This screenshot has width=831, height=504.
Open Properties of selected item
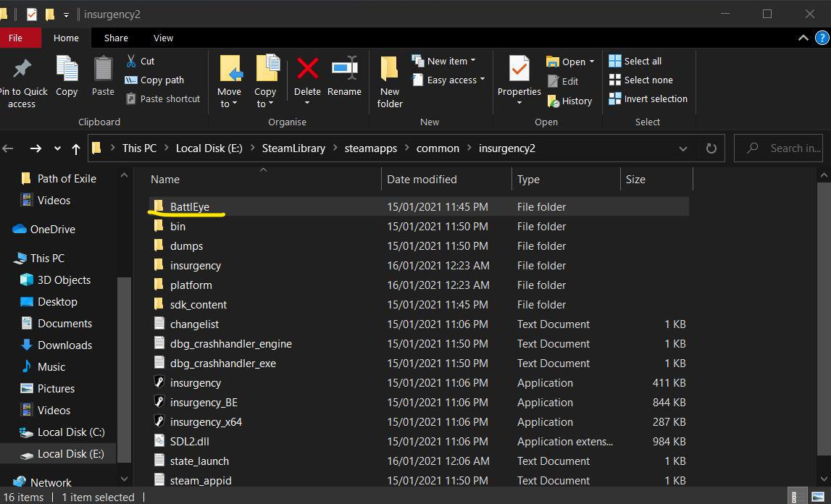519,80
